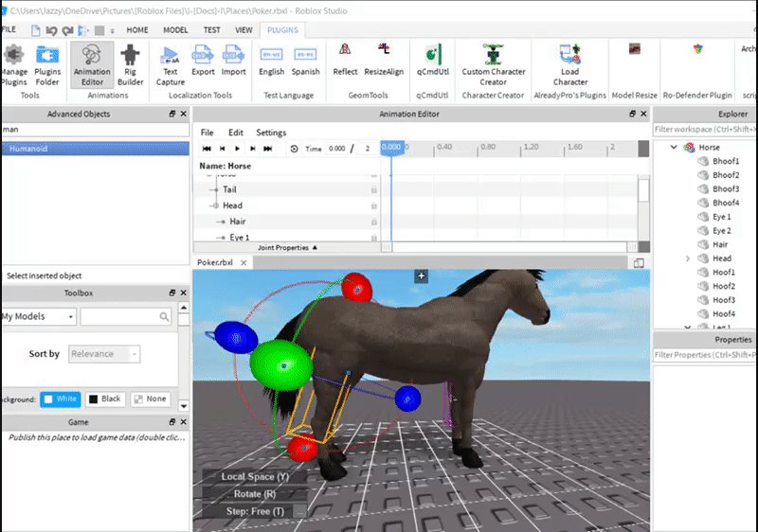Open Custom Character Creator
Viewport: 758px width, 532px height.
point(493,64)
